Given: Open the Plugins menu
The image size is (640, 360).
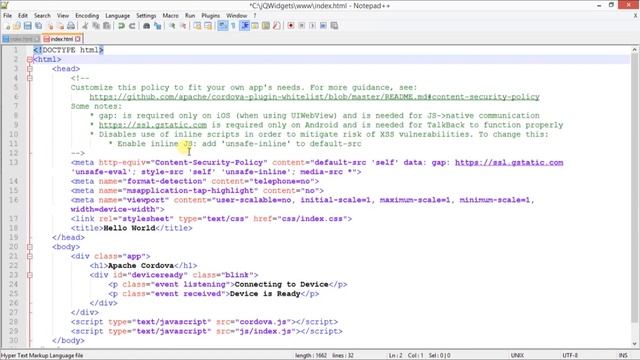Looking at the screenshot, I should (x=211, y=16).
